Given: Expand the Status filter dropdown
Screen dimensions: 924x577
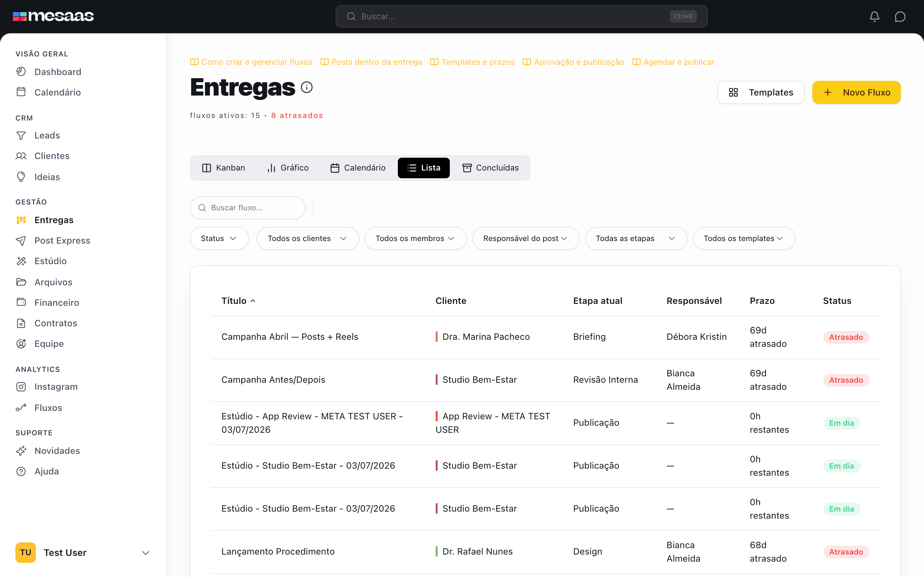Looking at the screenshot, I should (x=219, y=238).
